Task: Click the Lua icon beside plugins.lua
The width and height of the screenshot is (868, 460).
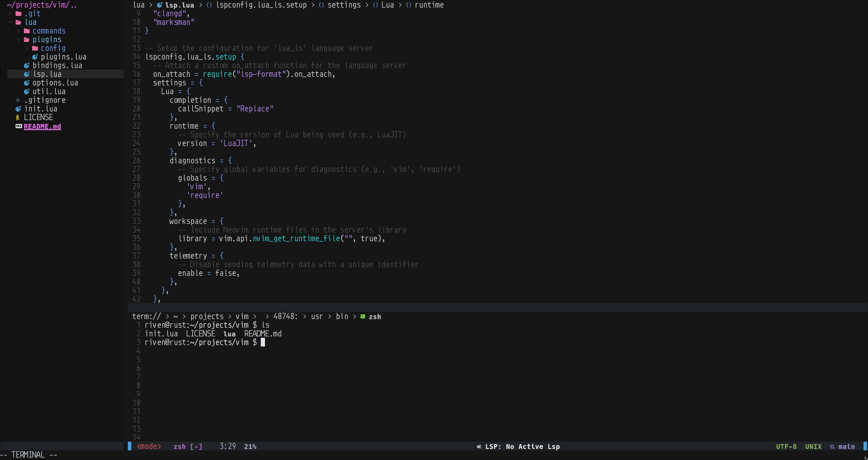Action: click(35, 57)
